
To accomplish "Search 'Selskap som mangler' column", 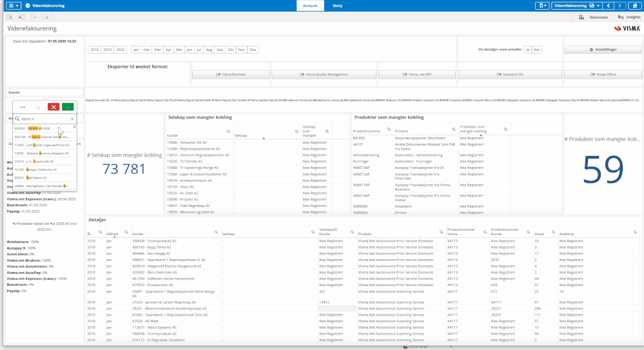I will (327, 132).
